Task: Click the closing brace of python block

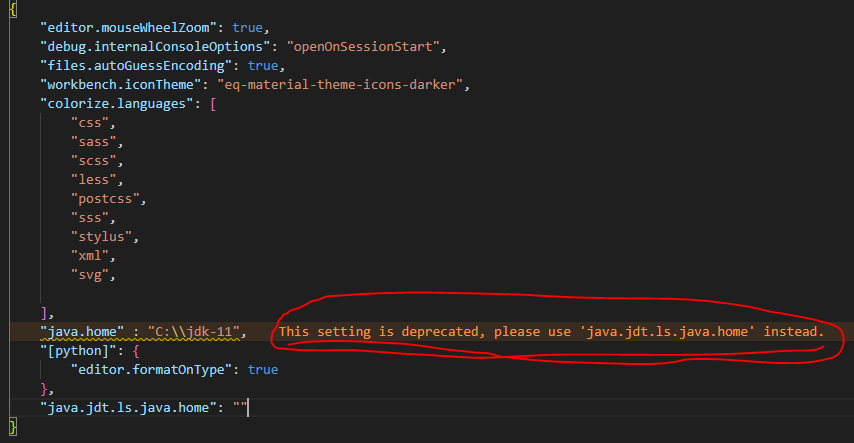Action: click(x=44, y=389)
